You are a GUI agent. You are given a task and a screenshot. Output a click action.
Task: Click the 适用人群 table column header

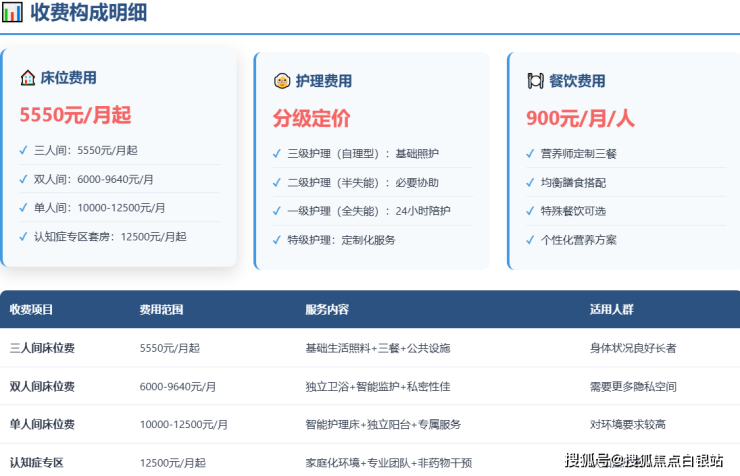click(612, 310)
